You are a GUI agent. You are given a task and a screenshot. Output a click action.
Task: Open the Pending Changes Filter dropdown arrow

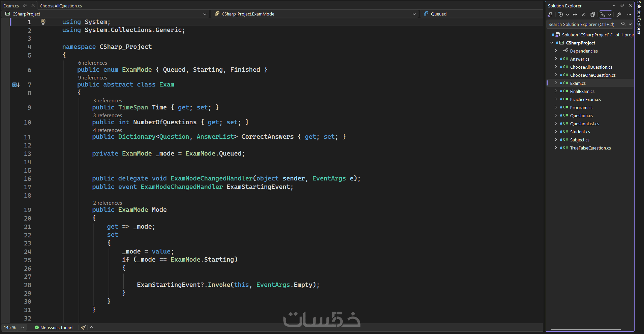(x=568, y=14)
